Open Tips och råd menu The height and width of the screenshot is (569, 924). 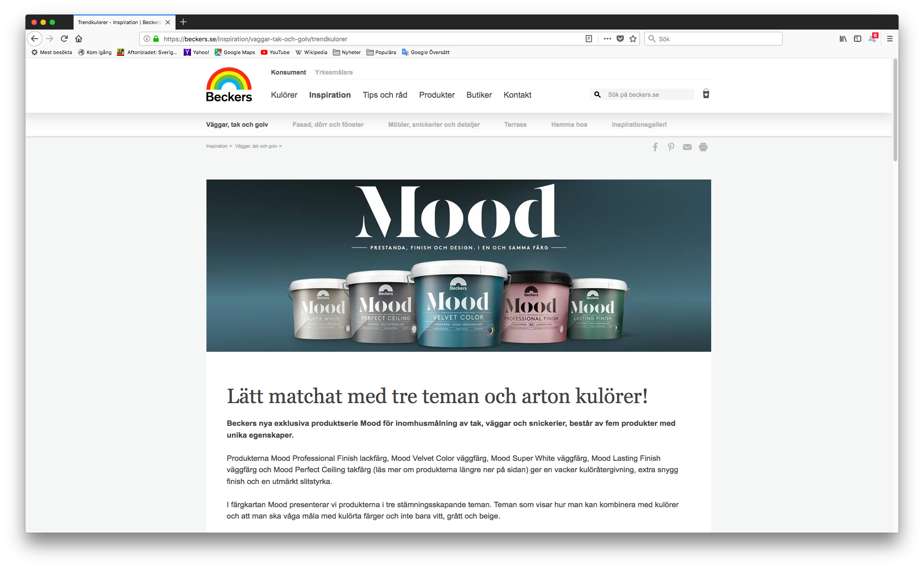tap(385, 95)
